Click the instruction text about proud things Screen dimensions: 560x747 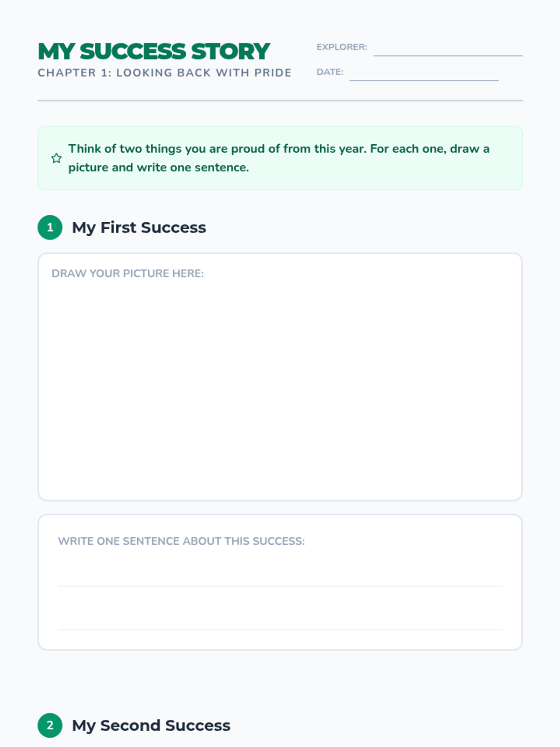click(x=279, y=149)
